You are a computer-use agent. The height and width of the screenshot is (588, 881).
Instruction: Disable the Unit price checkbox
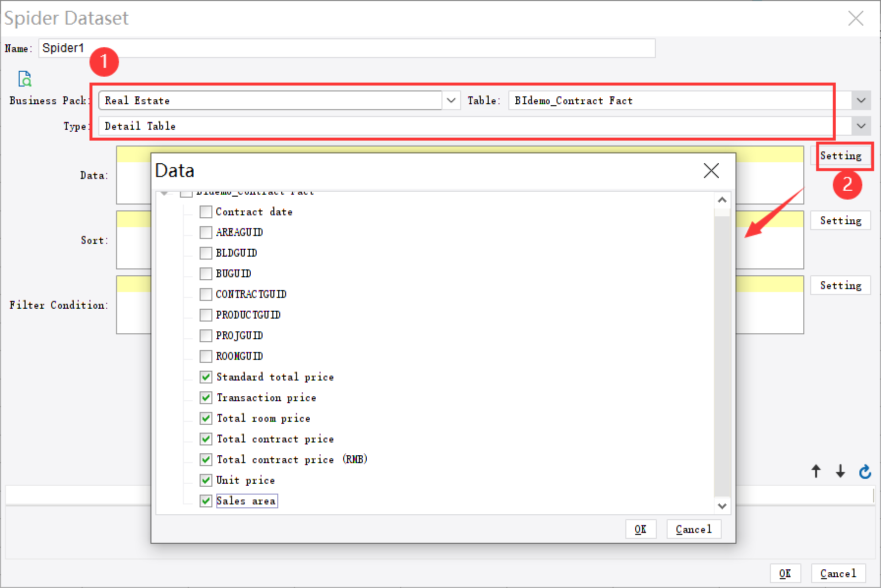pos(206,480)
